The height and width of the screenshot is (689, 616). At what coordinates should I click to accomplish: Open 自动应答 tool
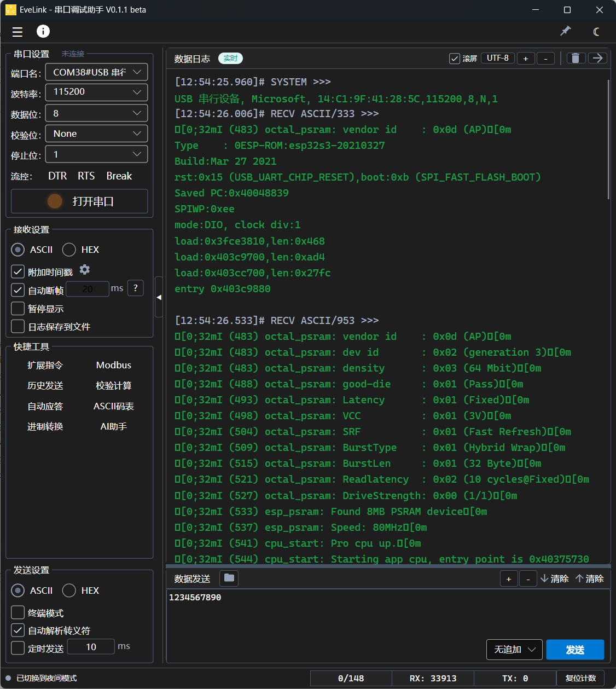[45, 406]
